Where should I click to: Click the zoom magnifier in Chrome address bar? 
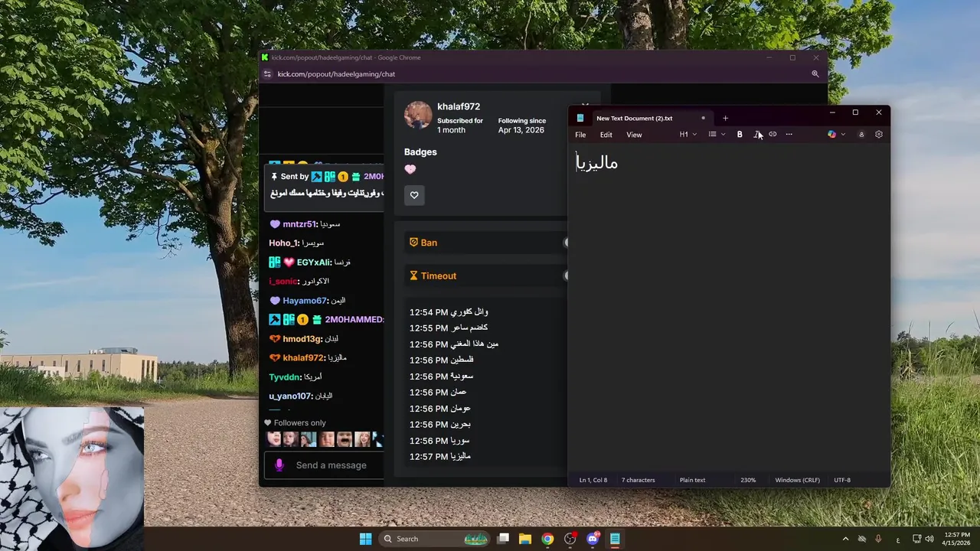click(815, 74)
